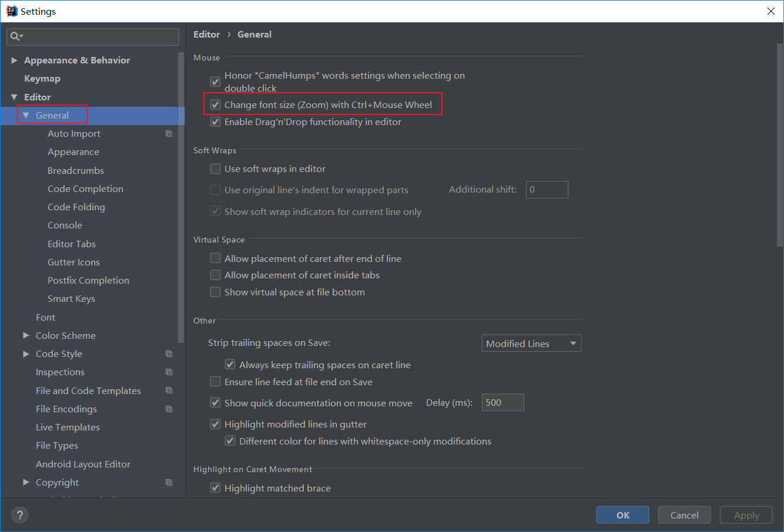Toggle Show quick documentation on mouse move
This screenshot has width=784, height=532.
click(x=216, y=403)
